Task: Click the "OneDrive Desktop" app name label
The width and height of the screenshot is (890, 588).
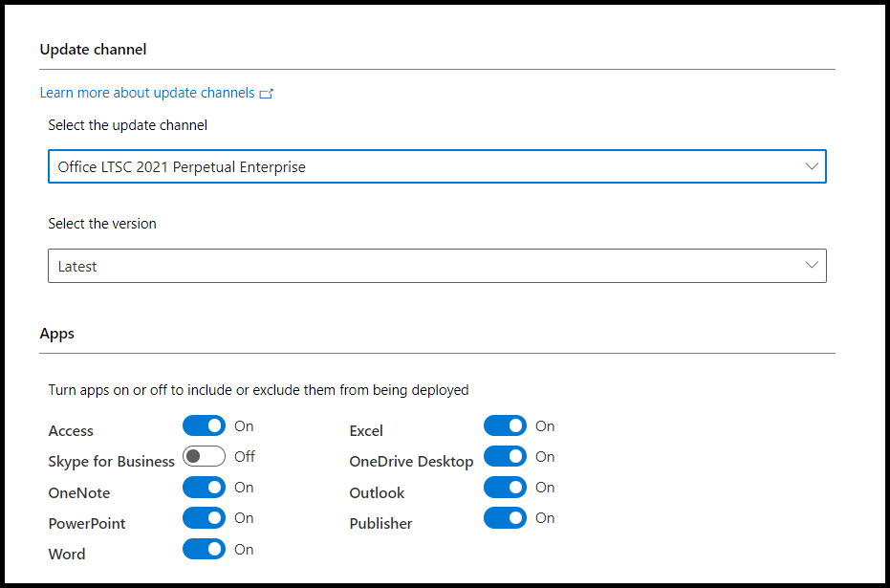Action: (411, 462)
